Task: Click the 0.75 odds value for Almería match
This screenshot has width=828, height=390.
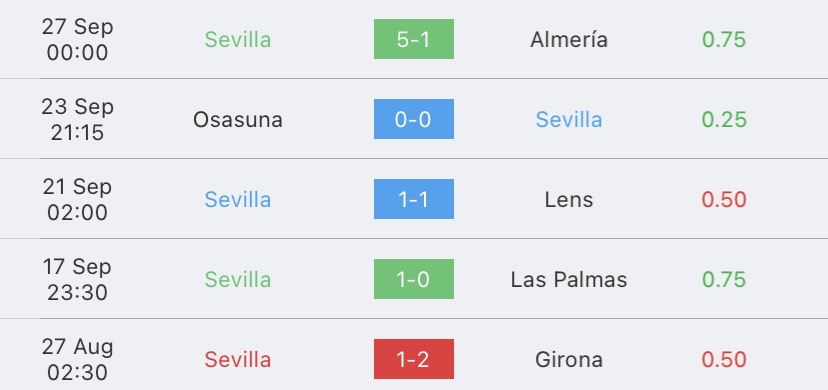Action: [x=724, y=40]
